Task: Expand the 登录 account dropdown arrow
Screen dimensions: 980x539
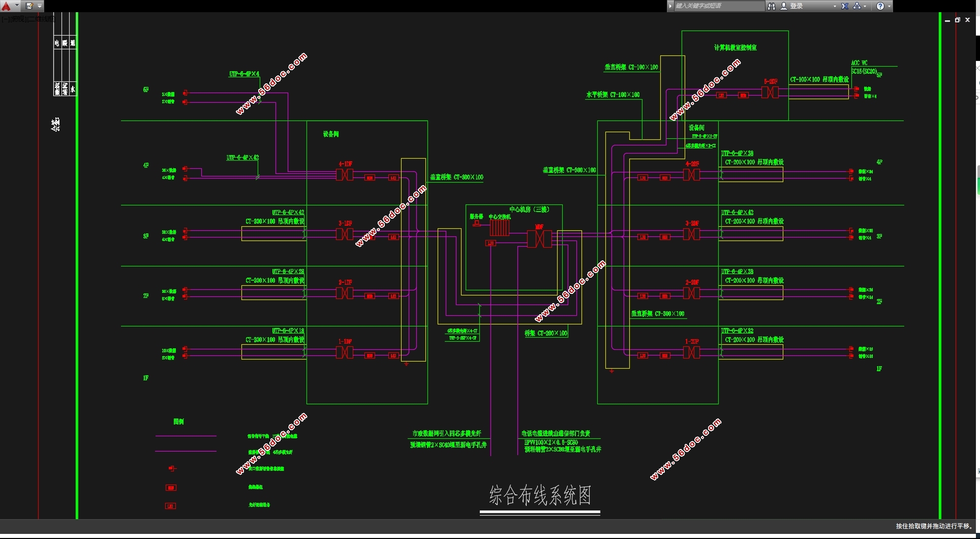Action: tap(835, 6)
